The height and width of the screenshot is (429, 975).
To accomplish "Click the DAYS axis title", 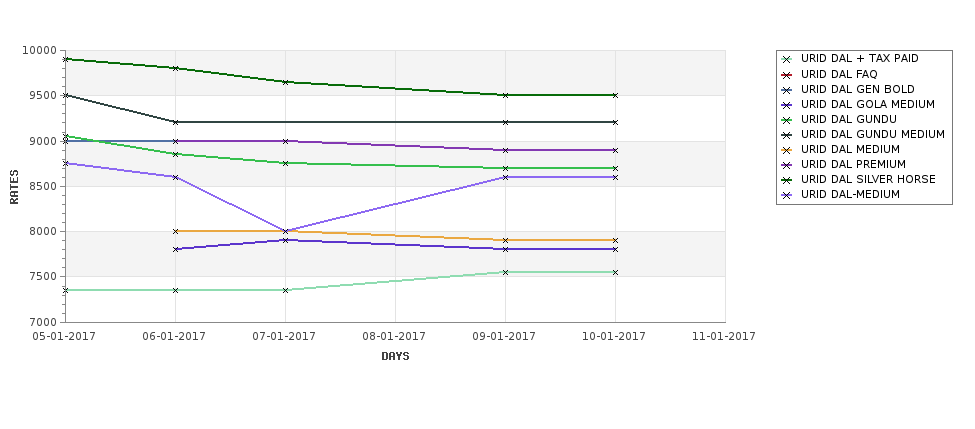I will [395, 356].
